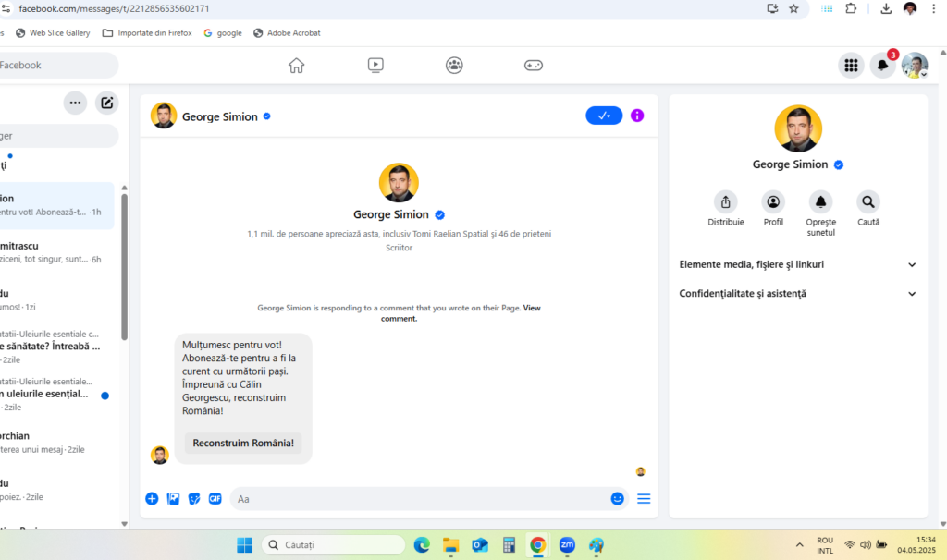
Task: Start a new message with compose icon
Action: [x=107, y=103]
